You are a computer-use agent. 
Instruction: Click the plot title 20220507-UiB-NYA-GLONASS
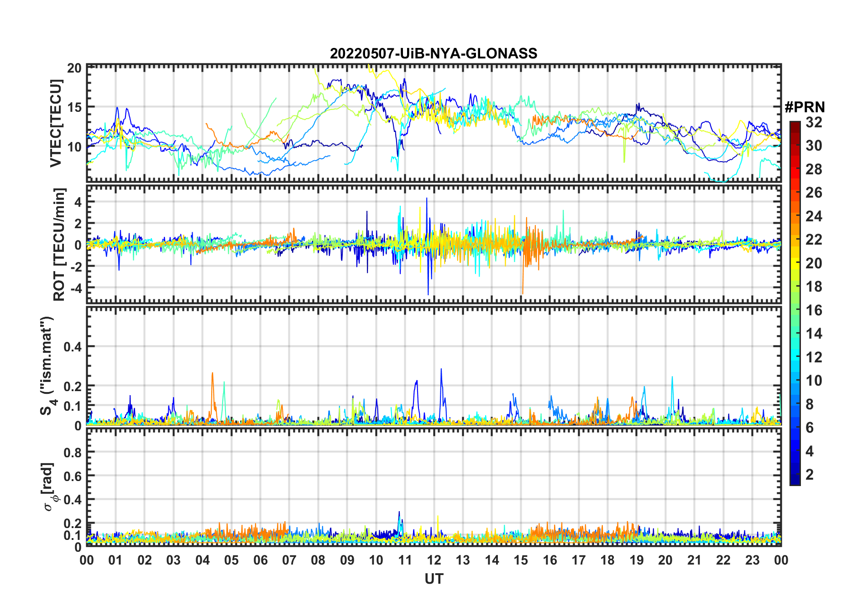pyautogui.click(x=434, y=54)
